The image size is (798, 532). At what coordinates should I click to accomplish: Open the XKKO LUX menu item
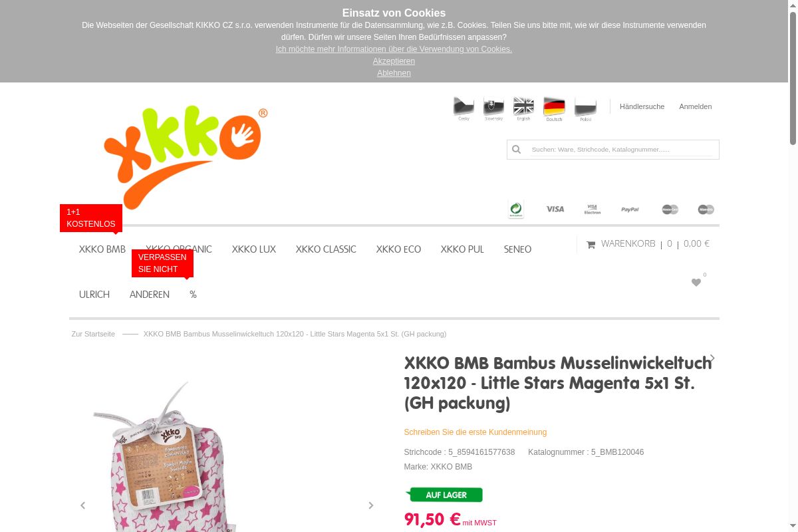tap(254, 249)
